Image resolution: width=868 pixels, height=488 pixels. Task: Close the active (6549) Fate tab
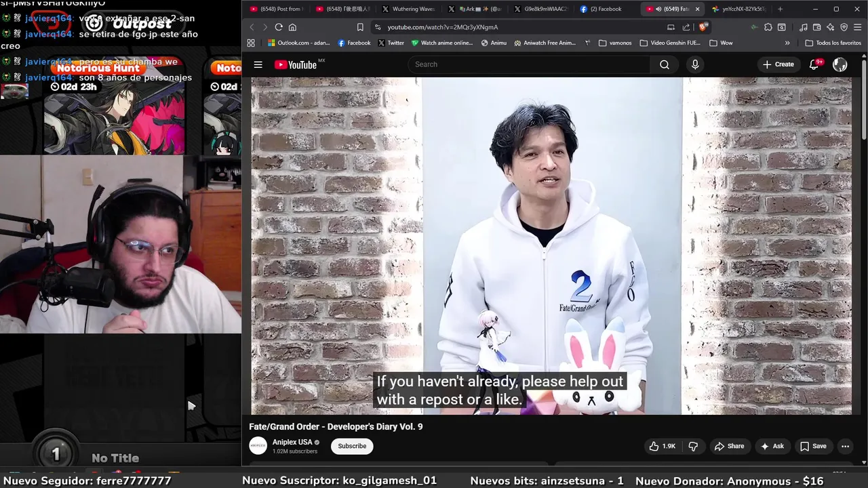pyautogui.click(x=696, y=9)
